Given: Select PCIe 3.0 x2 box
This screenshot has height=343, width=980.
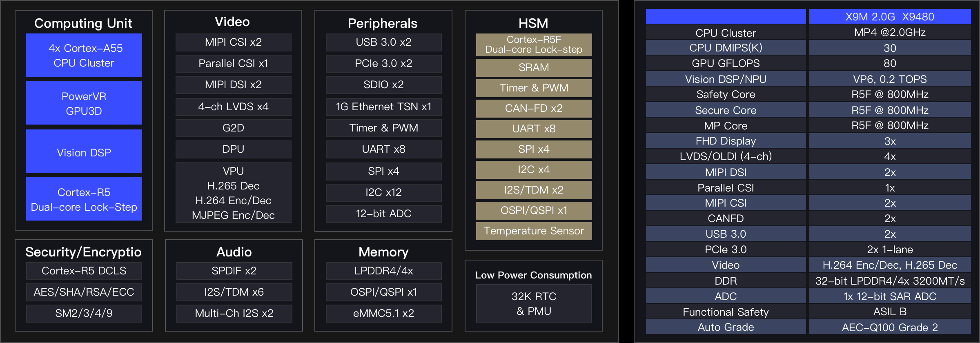Looking at the screenshot, I should pyautogui.click(x=383, y=64).
